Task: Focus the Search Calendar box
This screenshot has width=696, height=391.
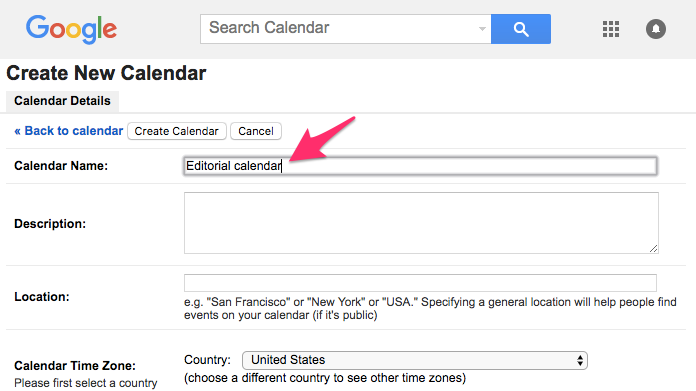Action: 342,29
